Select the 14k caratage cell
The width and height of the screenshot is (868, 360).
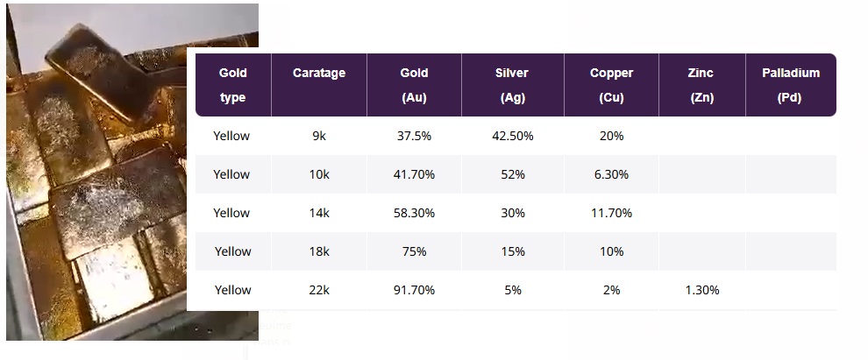tap(319, 213)
